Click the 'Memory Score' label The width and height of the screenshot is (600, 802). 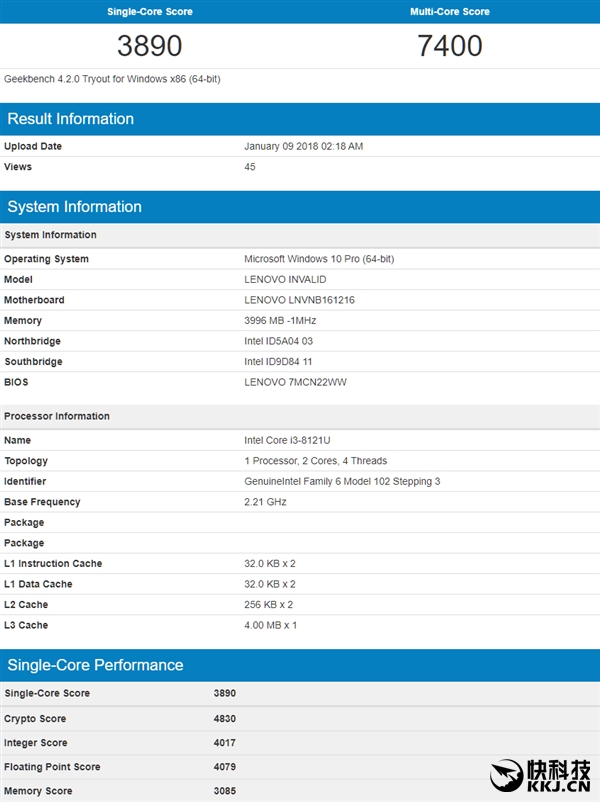(38, 791)
